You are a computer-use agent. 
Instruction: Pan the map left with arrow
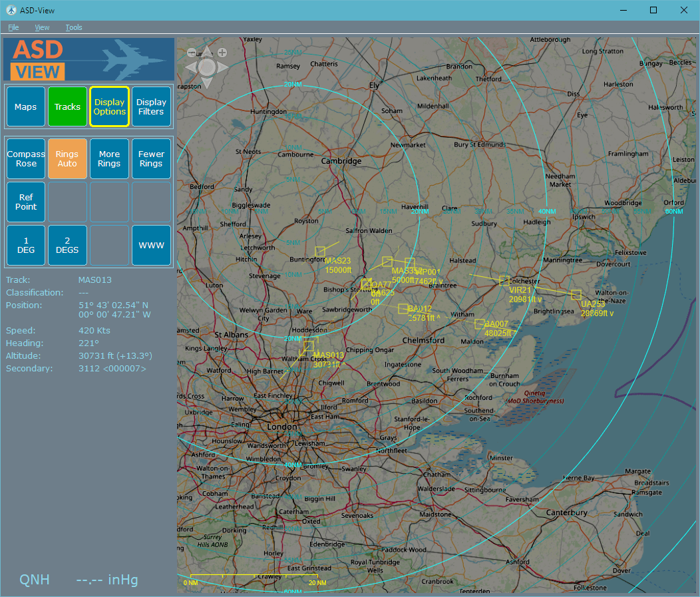pos(192,67)
